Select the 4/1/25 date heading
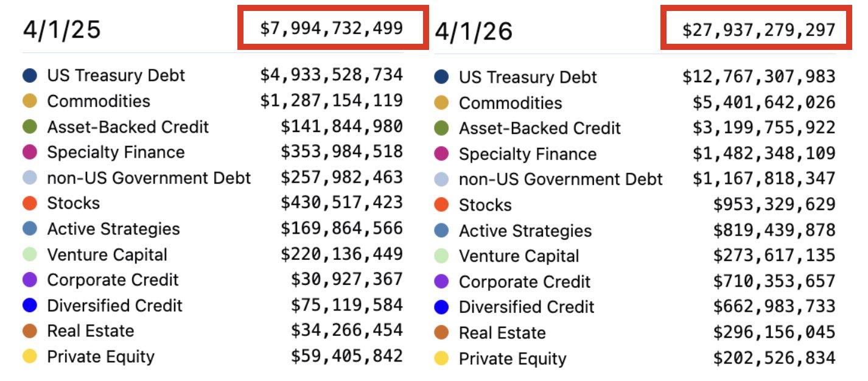Screen dimensions: 868x381 (61, 29)
